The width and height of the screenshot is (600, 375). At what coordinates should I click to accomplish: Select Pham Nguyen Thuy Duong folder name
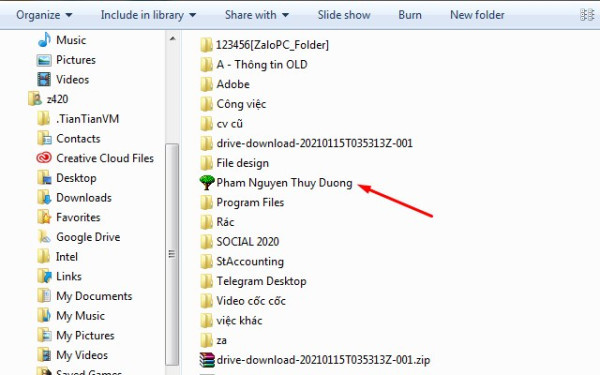click(x=284, y=183)
